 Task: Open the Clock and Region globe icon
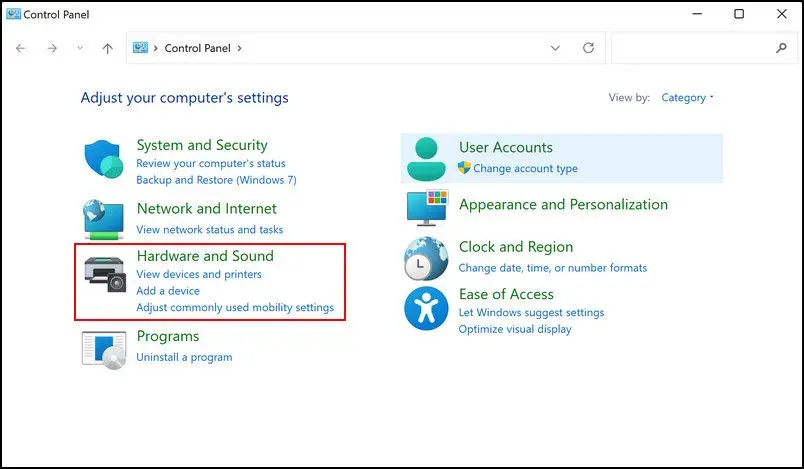tap(426, 258)
